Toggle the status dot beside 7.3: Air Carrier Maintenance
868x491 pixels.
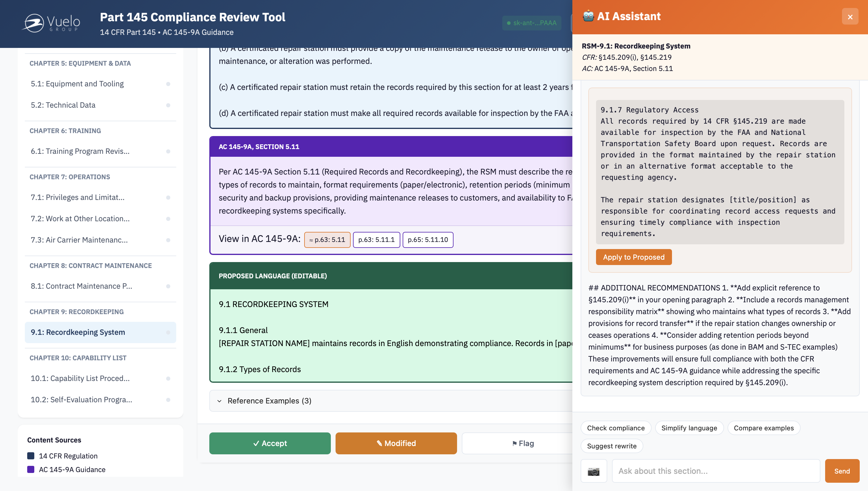pyautogui.click(x=168, y=240)
